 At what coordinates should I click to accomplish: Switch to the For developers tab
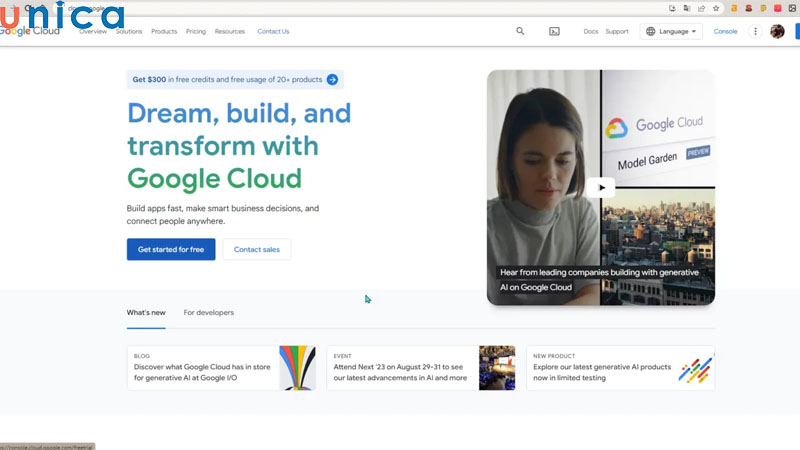click(x=209, y=313)
